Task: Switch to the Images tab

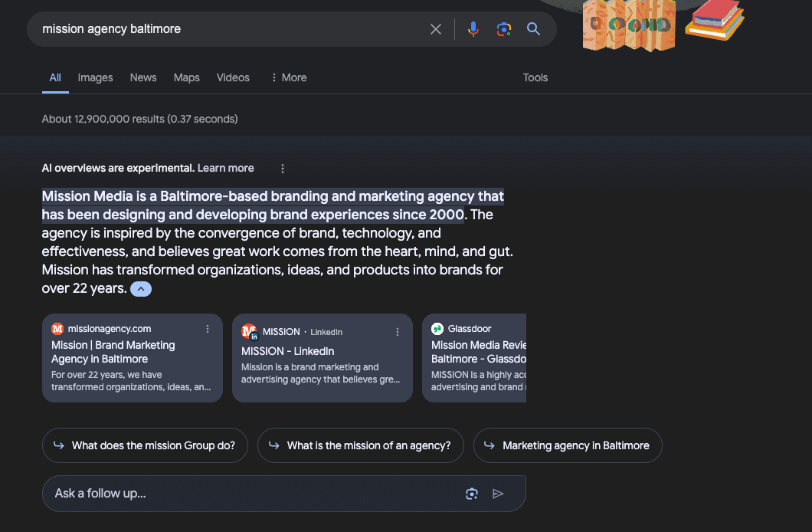Action: (95, 77)
